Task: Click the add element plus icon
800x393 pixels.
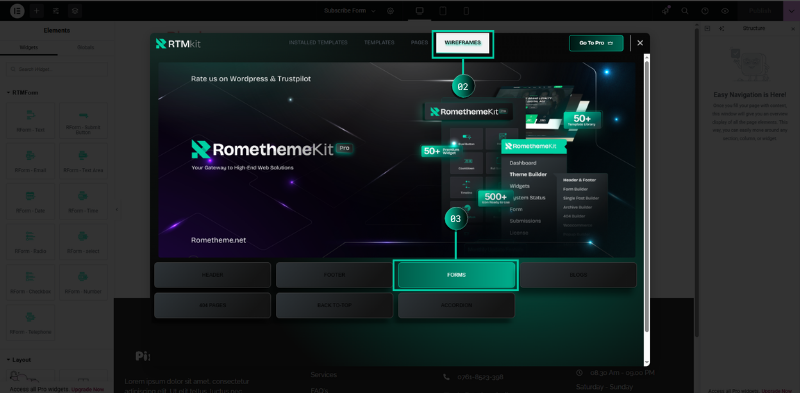Action: pyautogui.click(x=36, y=11)
